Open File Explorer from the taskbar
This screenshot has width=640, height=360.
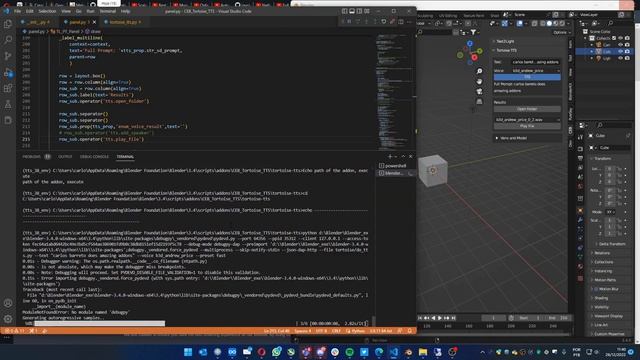click(423, 352)
